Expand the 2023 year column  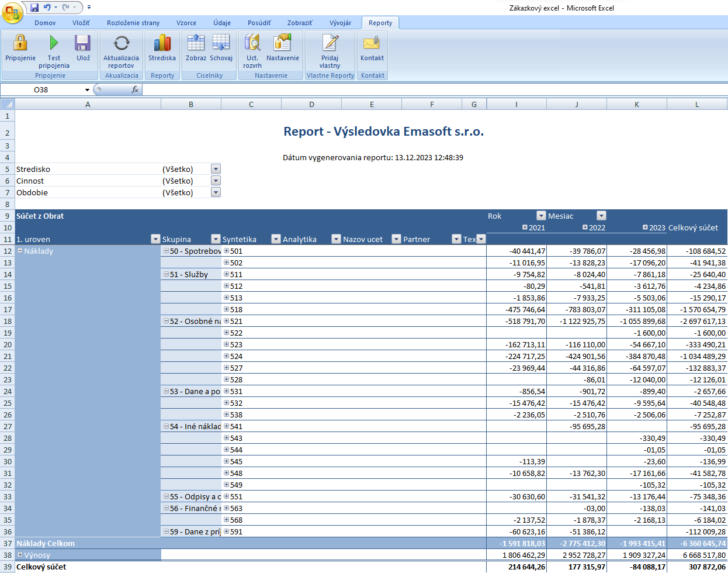click(645, 227)
